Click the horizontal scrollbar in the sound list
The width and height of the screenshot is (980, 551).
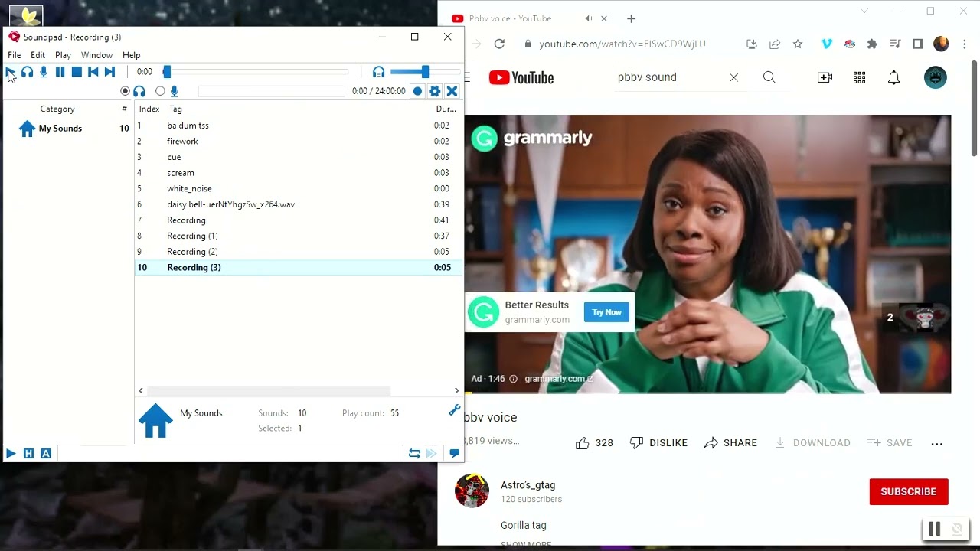(268, 390)
